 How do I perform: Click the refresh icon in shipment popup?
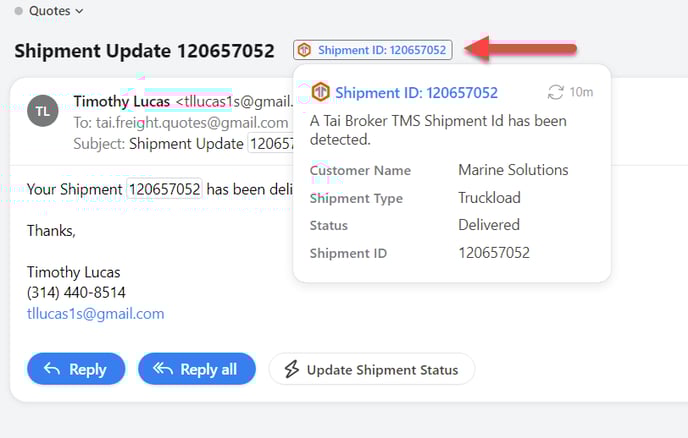[x=555, y=92]
